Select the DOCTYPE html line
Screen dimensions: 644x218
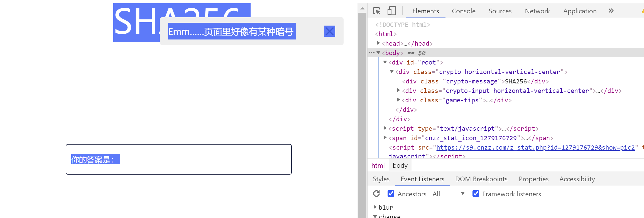[403, 24]
